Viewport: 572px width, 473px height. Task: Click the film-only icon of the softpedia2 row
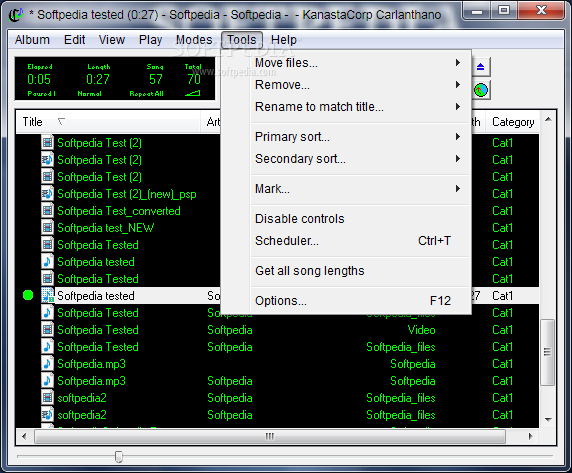point(47,398)
